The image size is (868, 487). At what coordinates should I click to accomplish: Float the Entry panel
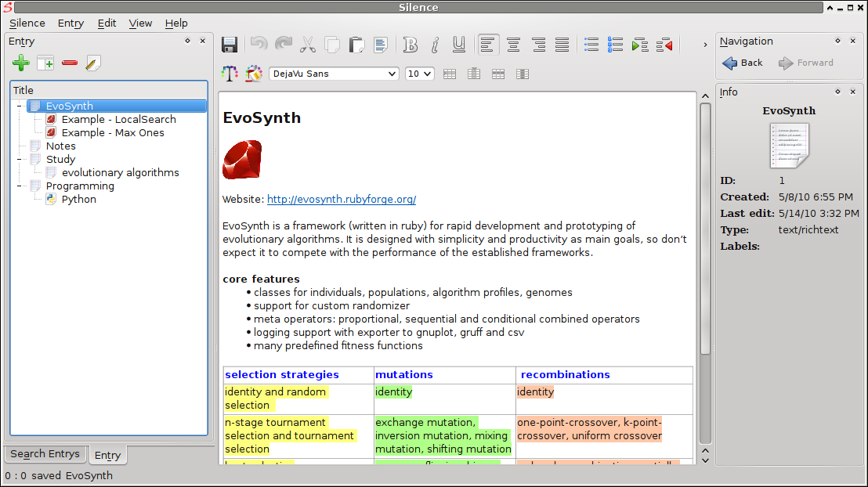tap(188, 41)
